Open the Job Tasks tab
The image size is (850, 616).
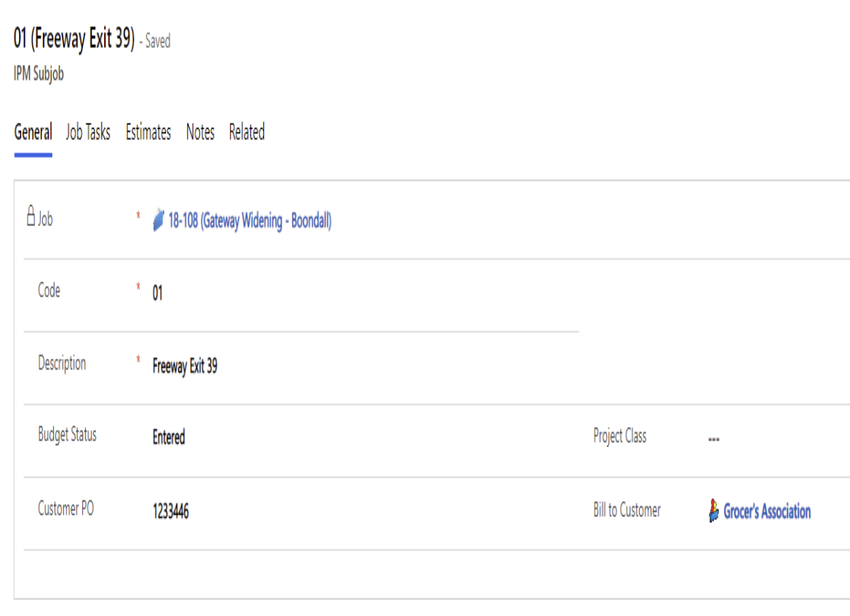click(88, 132)
